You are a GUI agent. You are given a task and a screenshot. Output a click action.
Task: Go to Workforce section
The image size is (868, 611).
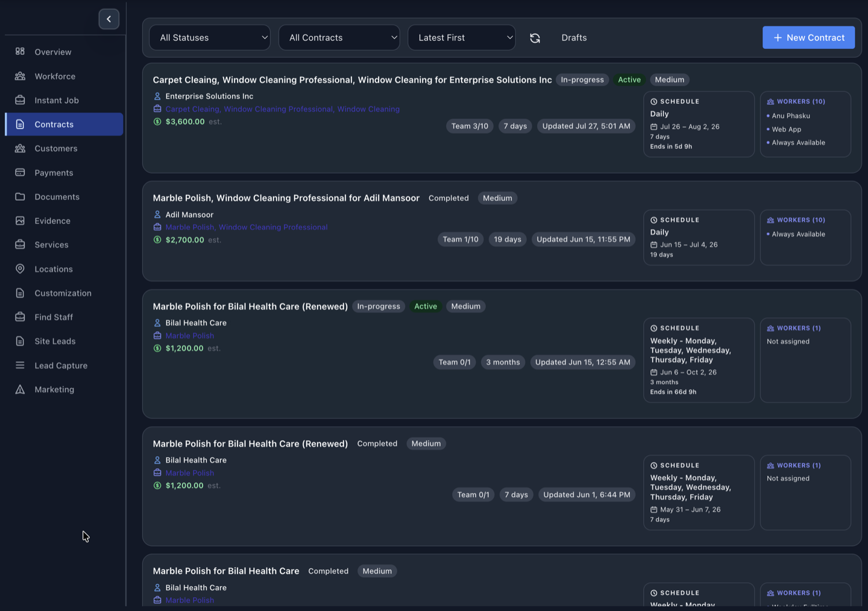point(64,76)
